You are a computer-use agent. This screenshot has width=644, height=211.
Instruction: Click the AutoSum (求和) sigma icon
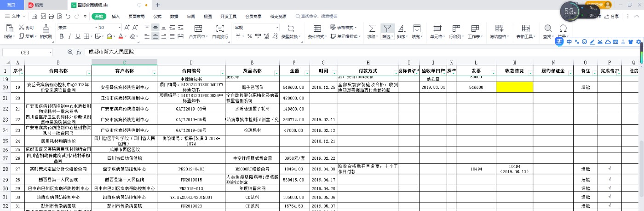pos(372,29)
